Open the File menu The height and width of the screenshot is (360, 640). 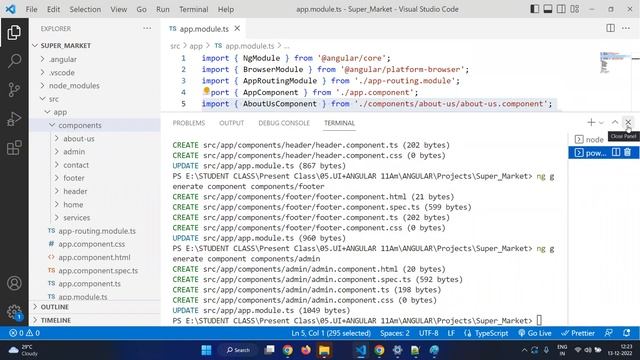31,9
